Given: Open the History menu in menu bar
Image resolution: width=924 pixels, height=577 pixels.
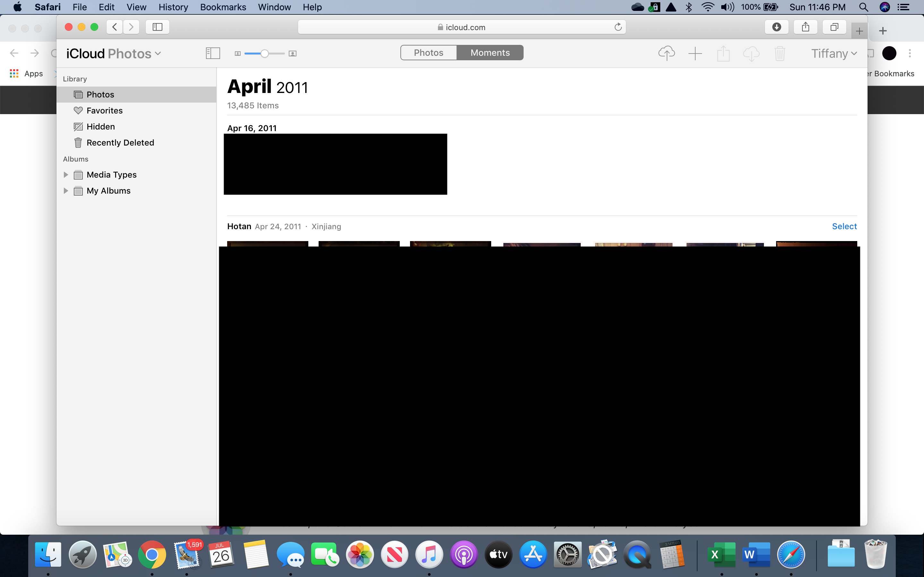Looking at the screenshot, I should coord(173,7).
